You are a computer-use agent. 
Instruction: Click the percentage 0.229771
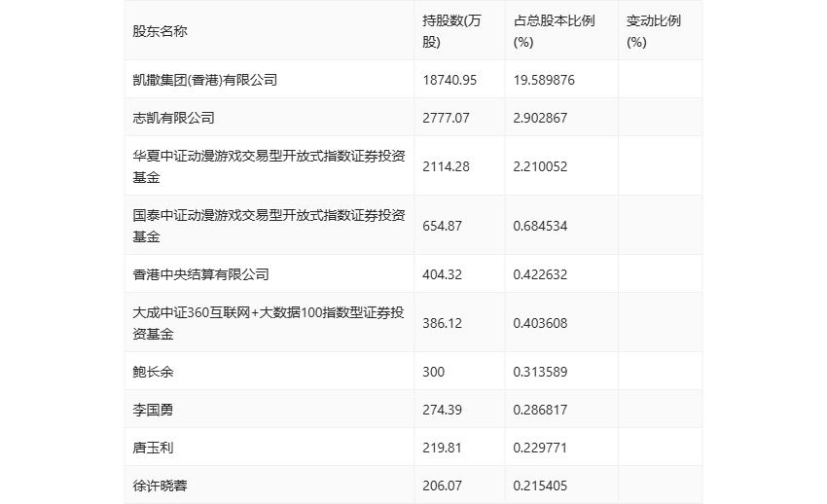click(x=540, y=448)
